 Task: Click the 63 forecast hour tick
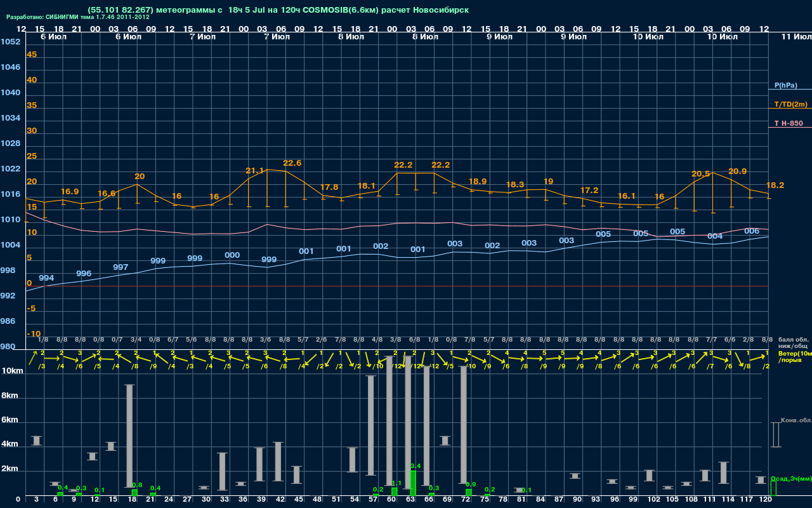412,500
